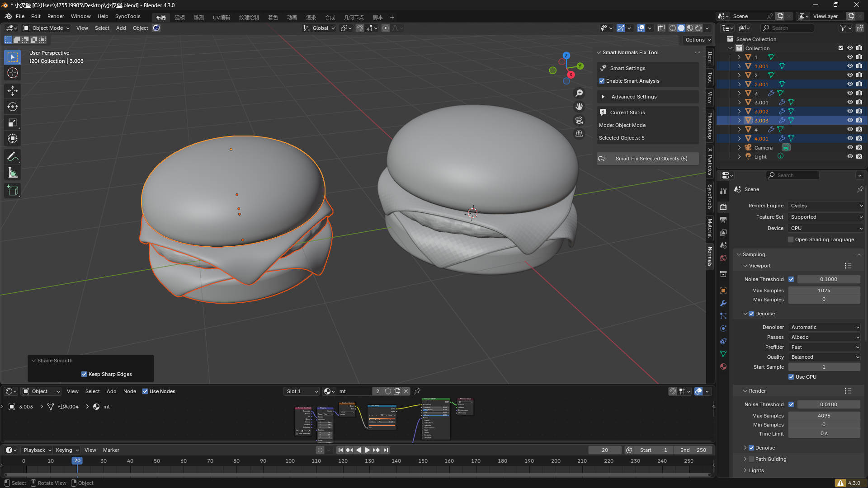Select the Add Cube tool
Viewport: 868px width, 488px height.
click(13, 191)
